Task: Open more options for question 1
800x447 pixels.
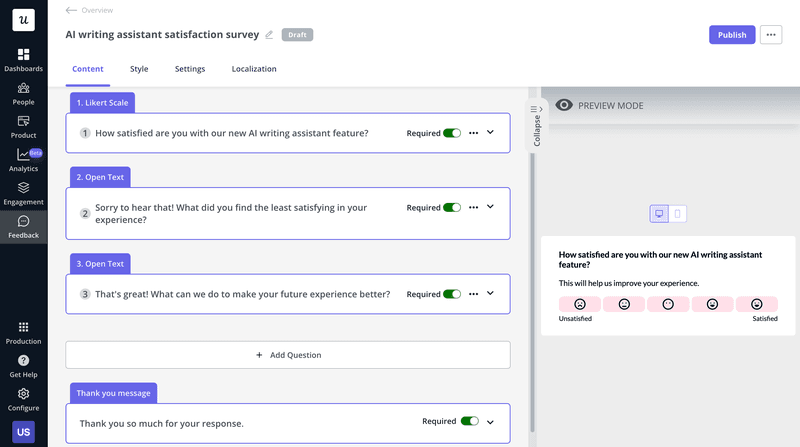Action: (473, 133)
